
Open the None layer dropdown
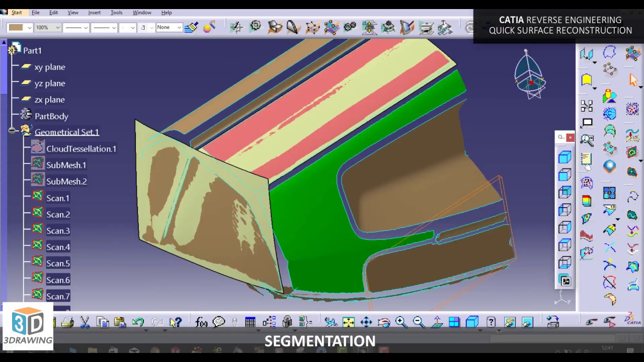(x=169, y=27)
